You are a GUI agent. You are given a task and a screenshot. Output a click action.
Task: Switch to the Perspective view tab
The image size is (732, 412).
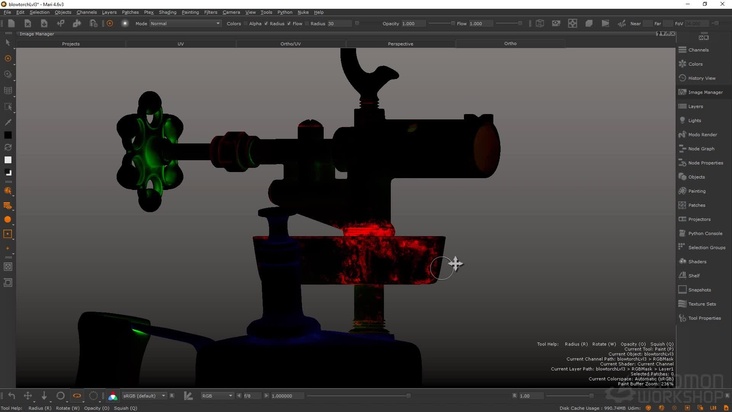[x=400, y=43]
